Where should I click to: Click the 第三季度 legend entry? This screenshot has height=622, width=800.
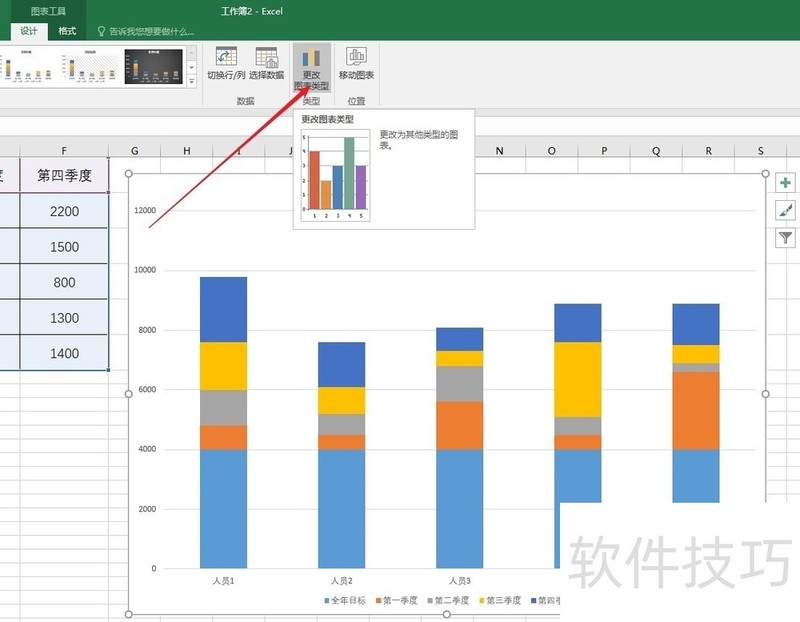pos(500,601)
